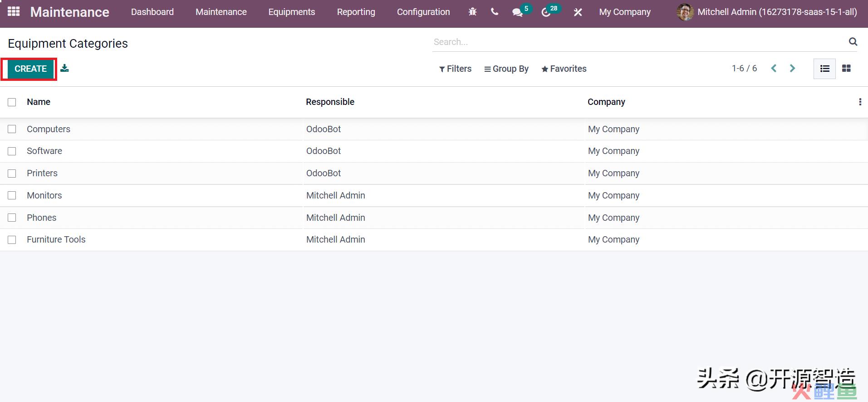Image resolution: width=868 pixels, height=402 pixels.
Task: Switch to list view
Action: tap(824, 69)
